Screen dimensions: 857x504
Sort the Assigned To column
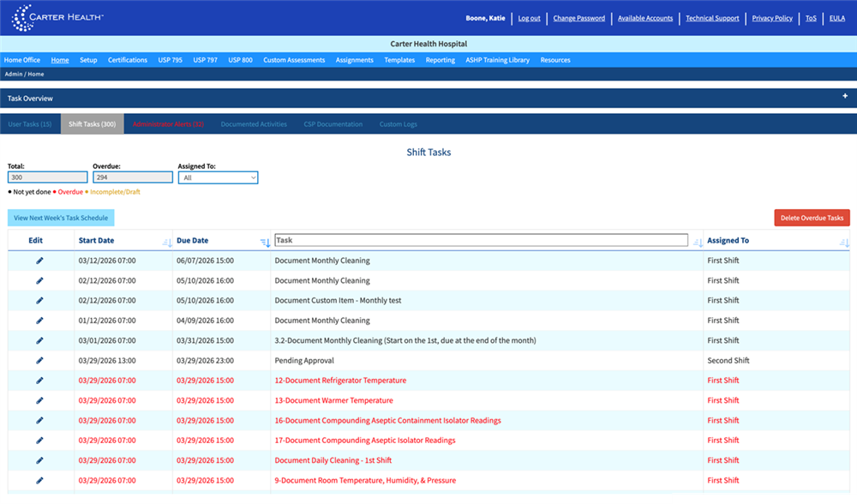pyautogui.click(x=844, y=243)
